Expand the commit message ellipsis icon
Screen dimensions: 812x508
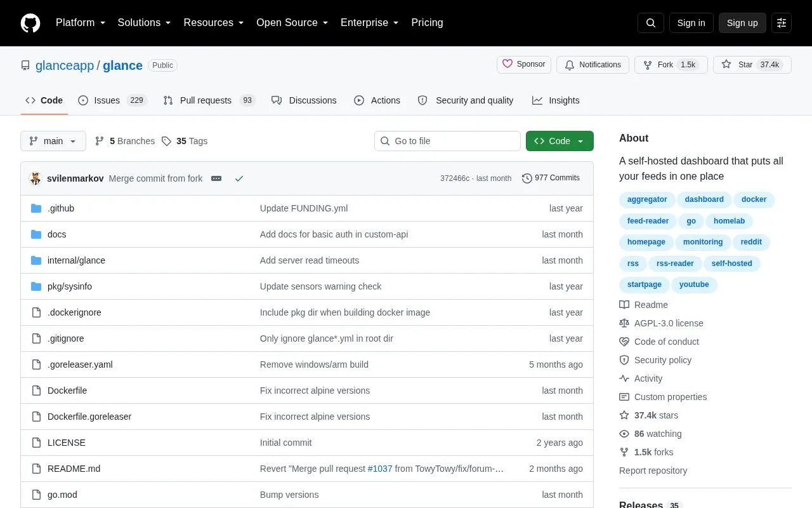216,178
